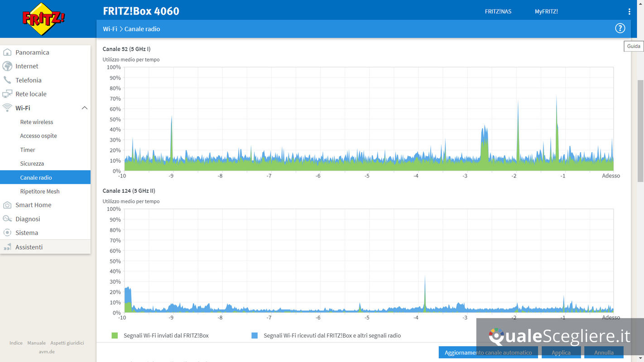This screenshot has height=362, width=644.
Task: Select Rete wireless submenu item
Action: coord(37,122)
